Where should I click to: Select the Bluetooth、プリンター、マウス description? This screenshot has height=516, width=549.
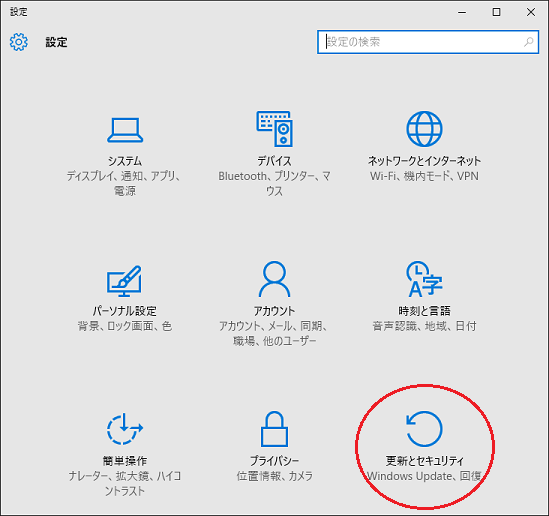(x=274, y=183)
